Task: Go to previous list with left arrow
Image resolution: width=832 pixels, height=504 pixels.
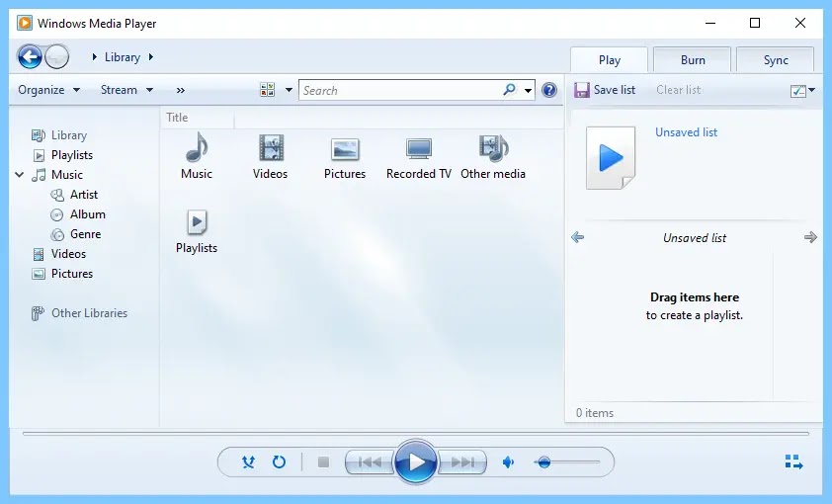Action: [578, 237]
